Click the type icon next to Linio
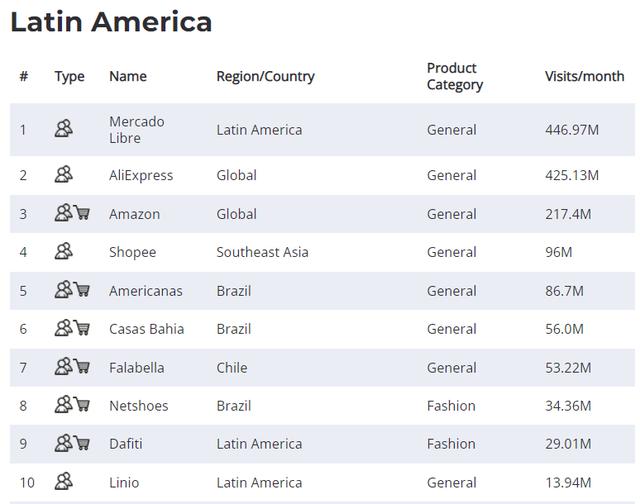Viewport: 640px width, 504px height. coord(64,482)
